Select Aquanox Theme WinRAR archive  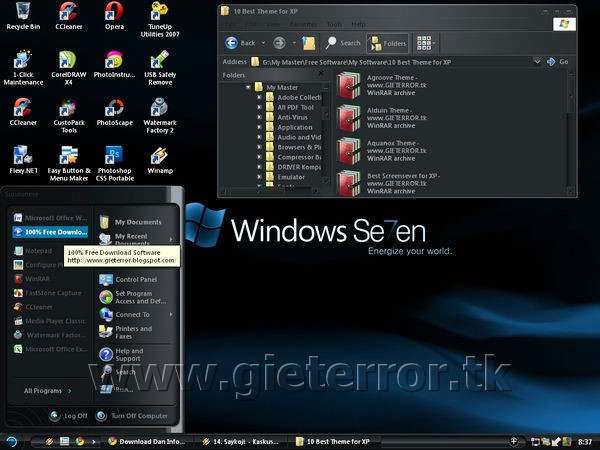[x=382, y=151]
